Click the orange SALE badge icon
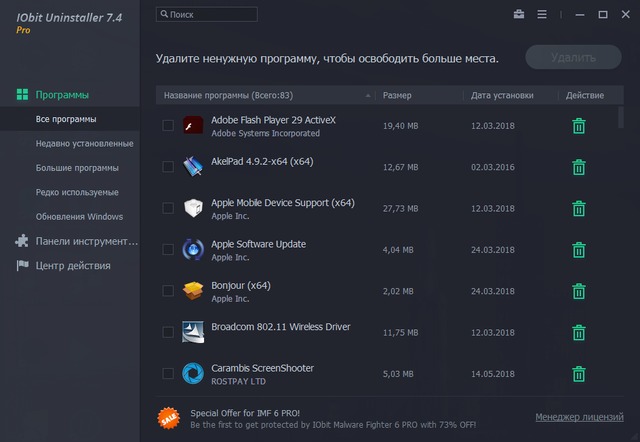The image size is (640, 442). (x=169, y=417)
